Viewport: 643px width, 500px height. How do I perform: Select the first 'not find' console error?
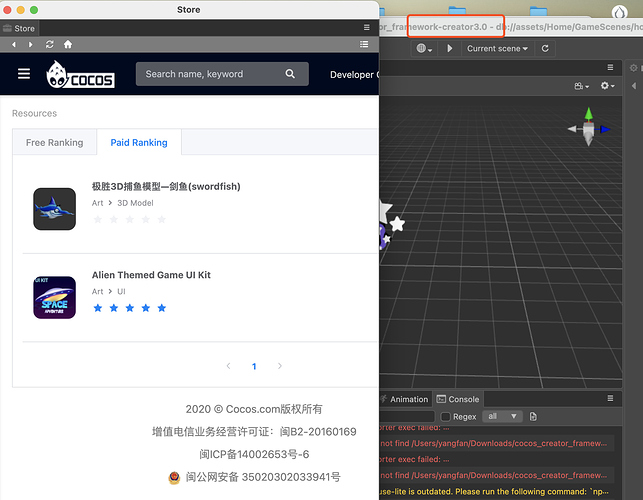tap(497, 443)
